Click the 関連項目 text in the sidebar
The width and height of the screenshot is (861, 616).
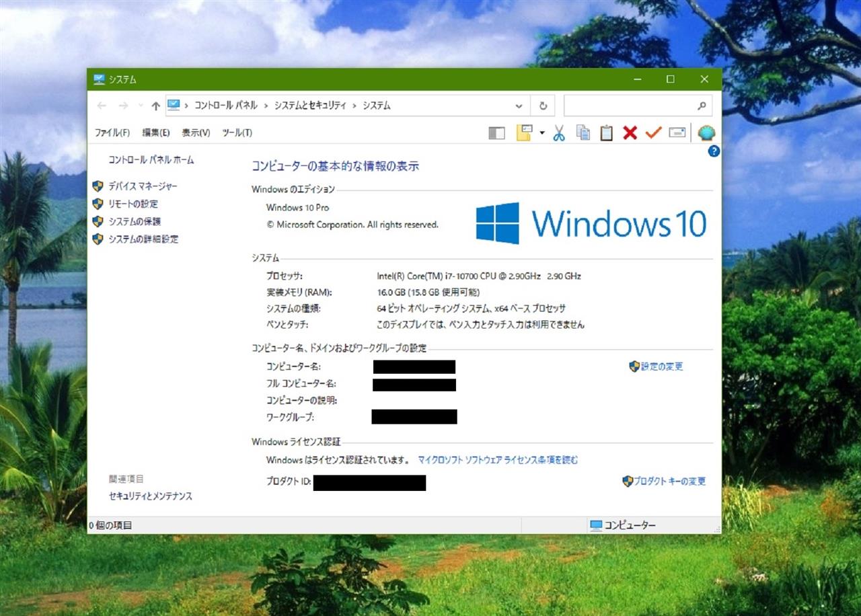click(126, 479)
